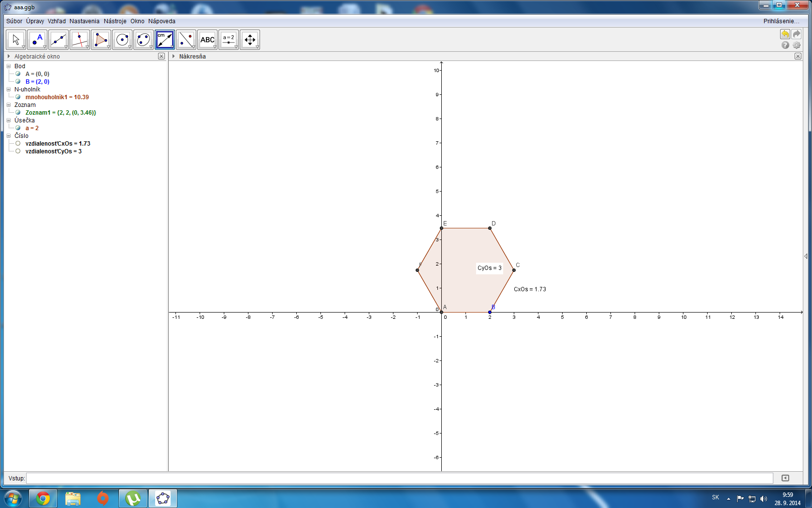The width and height of the screenshot is (812, 508).
Task: Select the Move arrow tool
Action: pyautogui.click(x=16, y=40)
